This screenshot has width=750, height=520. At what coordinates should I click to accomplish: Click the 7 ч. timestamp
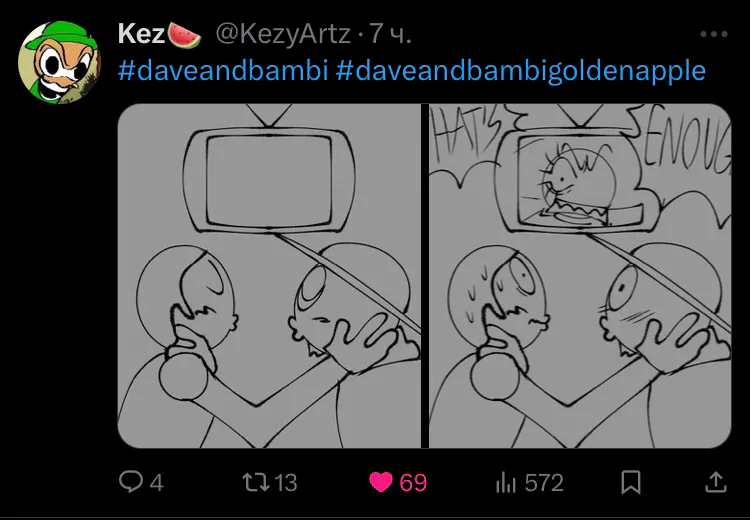tap(391, 34)
